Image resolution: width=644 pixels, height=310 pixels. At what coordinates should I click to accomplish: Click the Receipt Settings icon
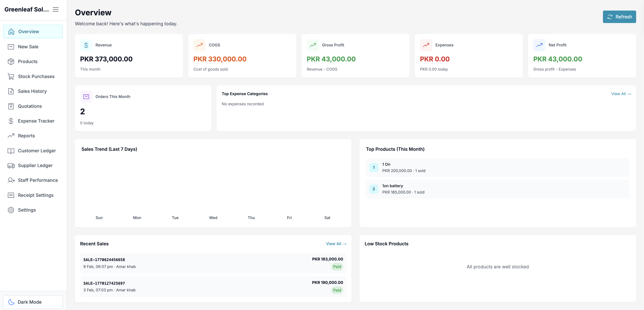[11, 195]
